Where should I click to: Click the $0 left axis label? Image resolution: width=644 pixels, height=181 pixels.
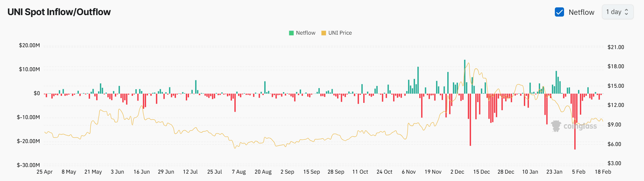click(x=37, y=93)
